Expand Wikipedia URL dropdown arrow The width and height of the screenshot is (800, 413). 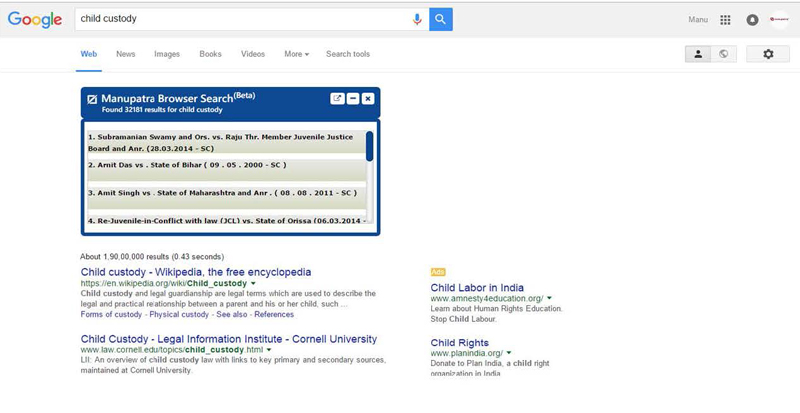[253, 283]
